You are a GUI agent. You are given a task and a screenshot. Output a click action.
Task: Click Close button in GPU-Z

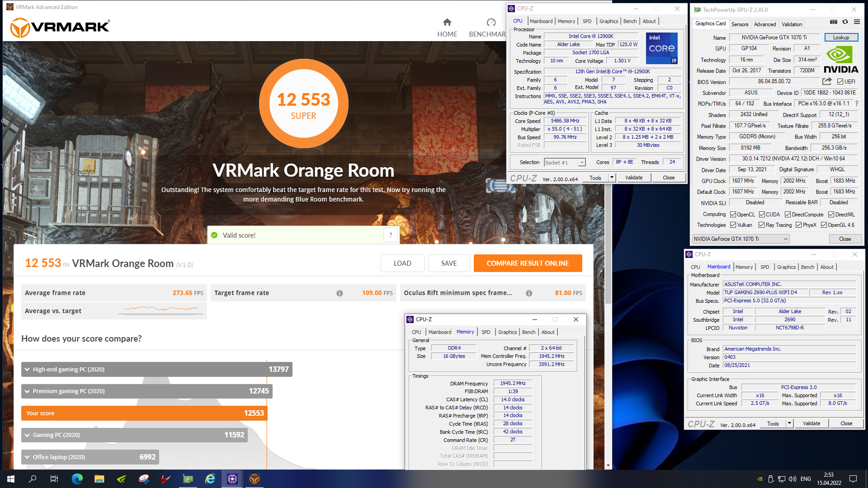pos(845,239)
